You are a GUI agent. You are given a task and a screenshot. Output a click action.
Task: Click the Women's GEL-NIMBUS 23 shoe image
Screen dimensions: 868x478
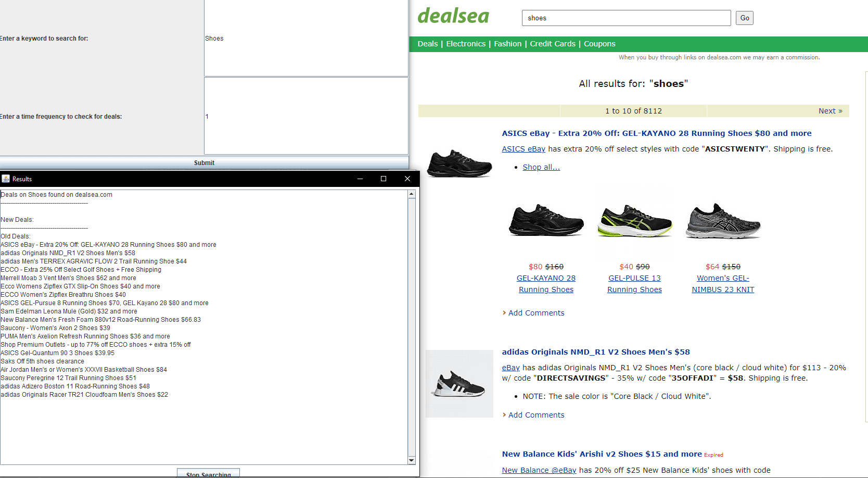pyautogui.click(x=723, y=221)
